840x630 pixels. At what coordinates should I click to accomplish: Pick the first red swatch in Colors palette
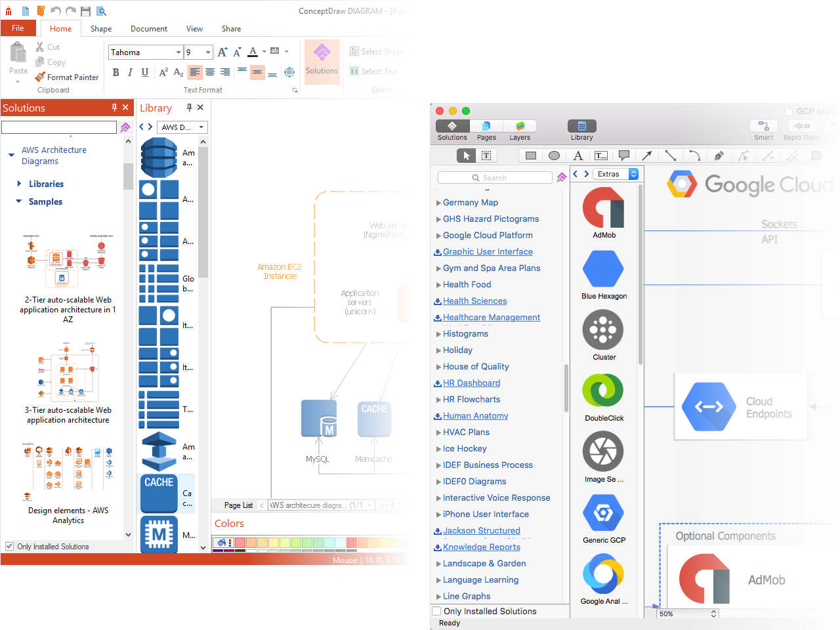point(240,543)
